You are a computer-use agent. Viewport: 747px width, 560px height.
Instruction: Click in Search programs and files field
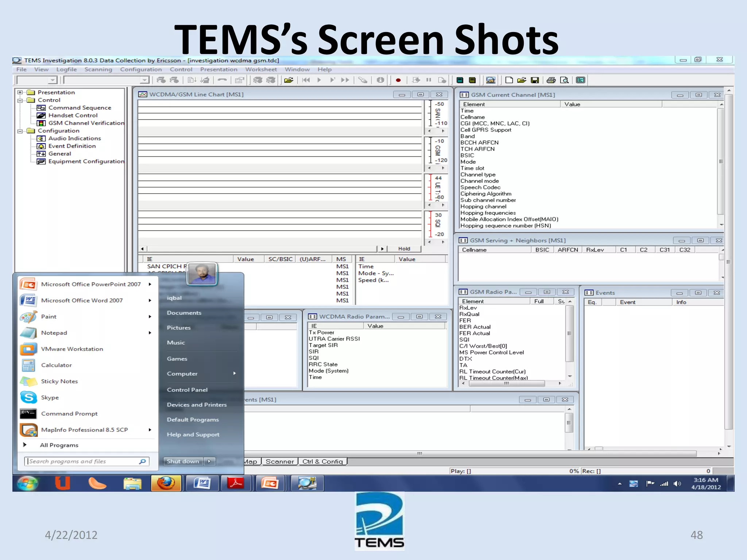87,461
